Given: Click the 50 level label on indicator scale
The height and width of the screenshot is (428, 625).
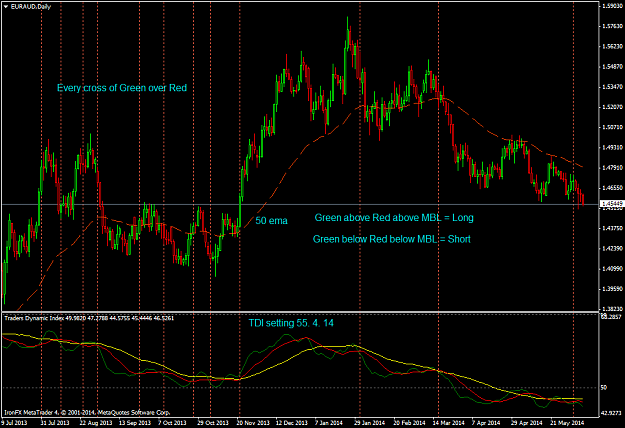Looking at the screenshot, I should pyautogui.click(x=604, y=387).
